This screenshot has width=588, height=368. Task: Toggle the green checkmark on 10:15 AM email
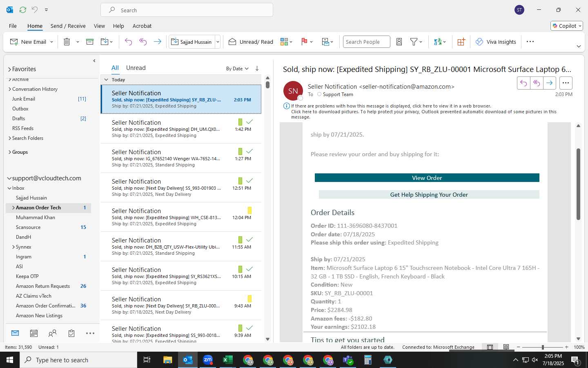click(249, 269)
